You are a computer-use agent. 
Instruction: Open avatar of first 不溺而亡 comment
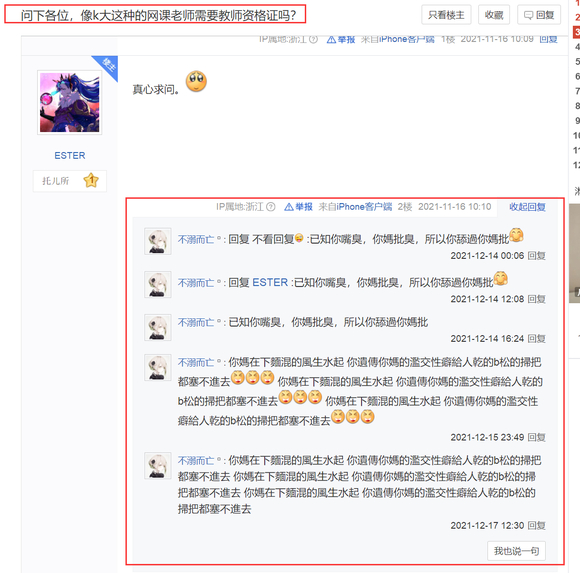[x=158, y=241]
